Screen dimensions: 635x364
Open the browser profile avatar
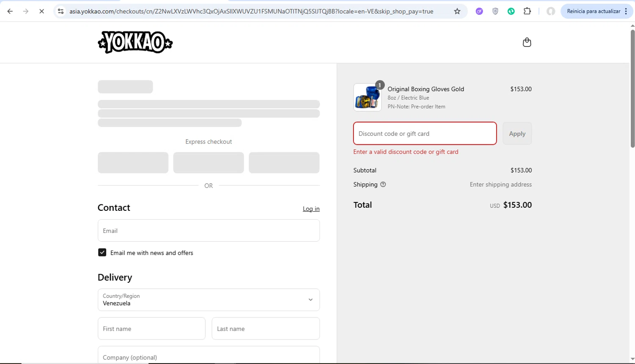551,11
